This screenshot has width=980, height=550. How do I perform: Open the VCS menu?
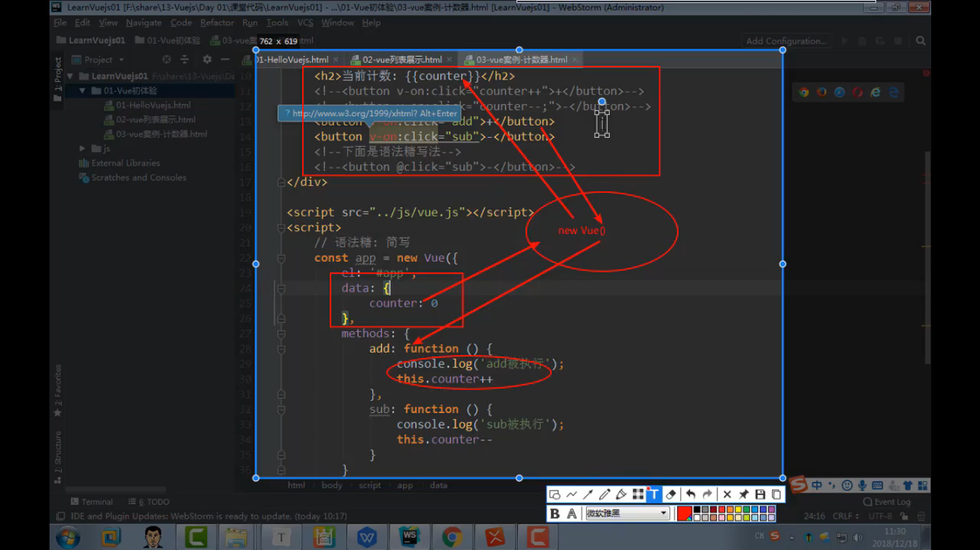306,23
